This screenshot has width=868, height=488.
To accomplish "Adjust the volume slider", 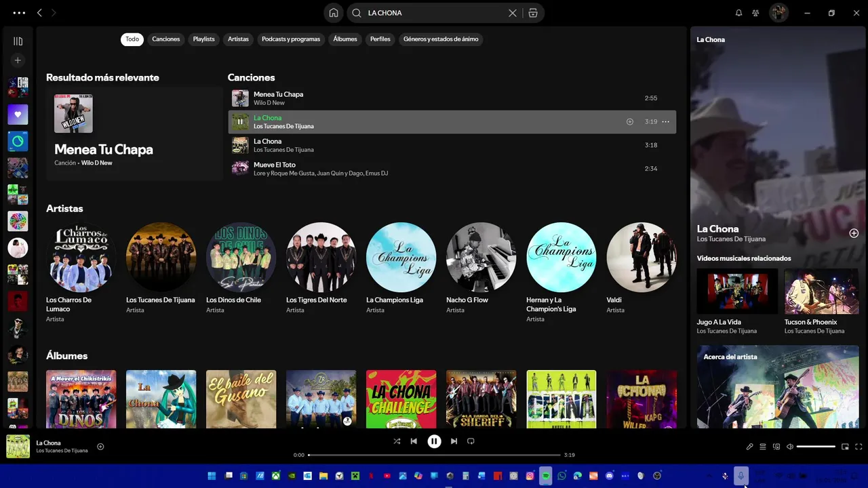I will [816, 447].
